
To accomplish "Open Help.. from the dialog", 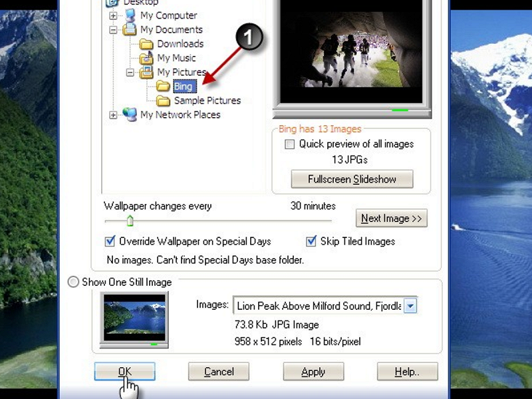I will tap(408, 372).
